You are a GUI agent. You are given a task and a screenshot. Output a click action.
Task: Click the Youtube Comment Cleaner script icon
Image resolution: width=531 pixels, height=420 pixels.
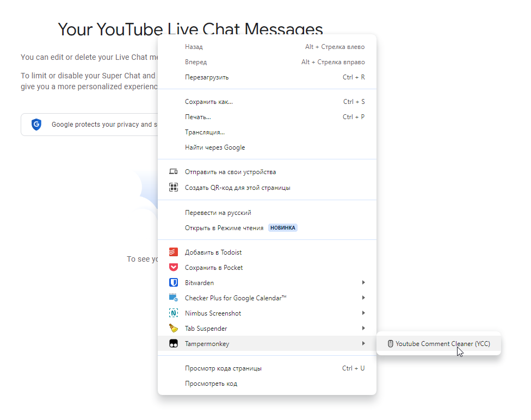click(x=390, y=344)
